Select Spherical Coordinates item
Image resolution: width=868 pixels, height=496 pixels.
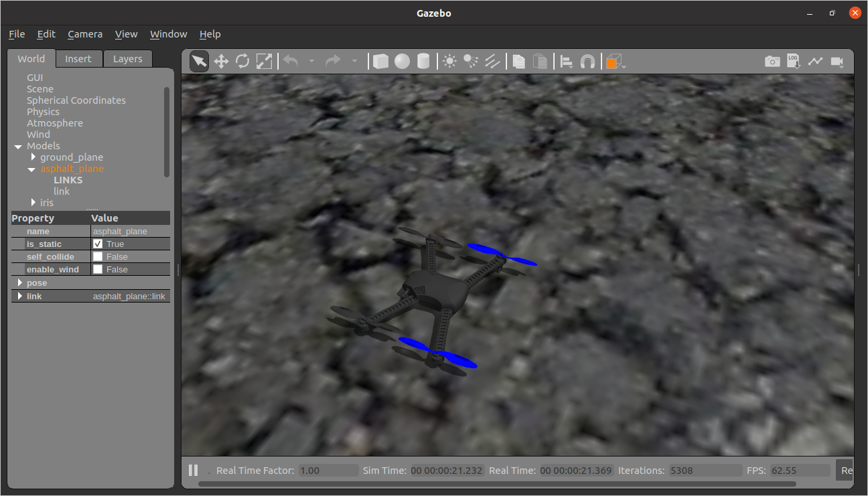[x=76, y=100]
